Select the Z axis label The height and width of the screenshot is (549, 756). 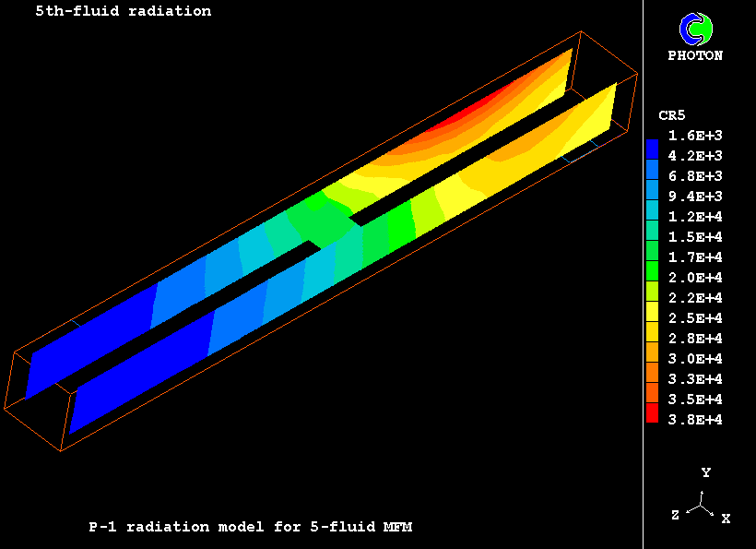point(675,516)
